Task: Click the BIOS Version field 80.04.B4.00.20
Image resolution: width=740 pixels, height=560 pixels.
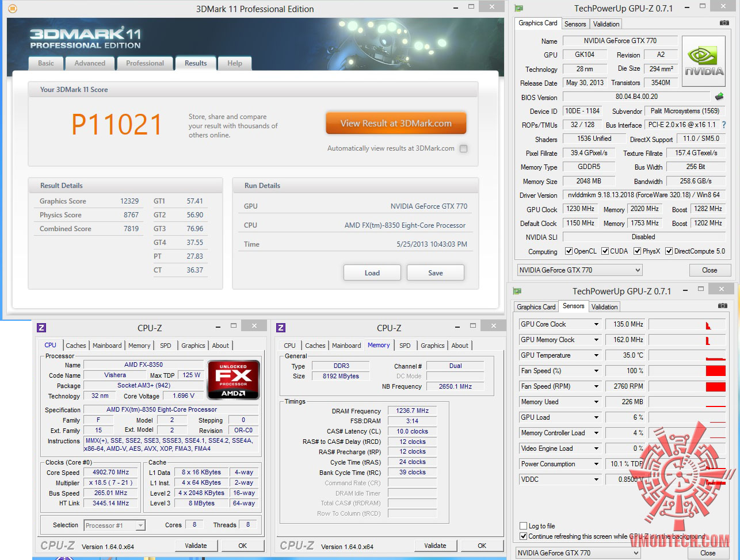Action: tap(636, 97)
